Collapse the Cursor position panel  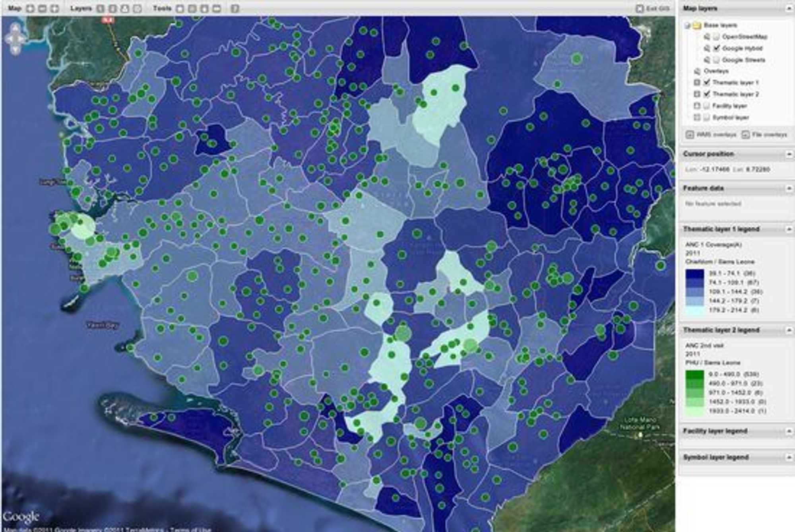[789, 154]
